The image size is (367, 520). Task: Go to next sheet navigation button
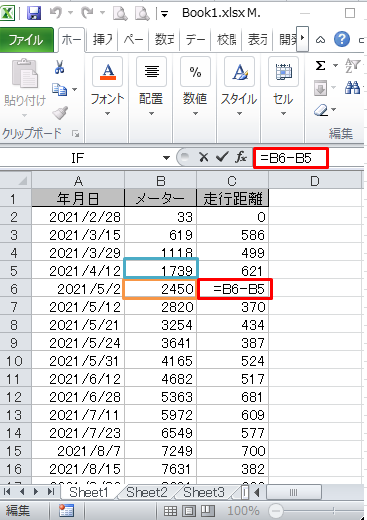[x=36, y=492]
